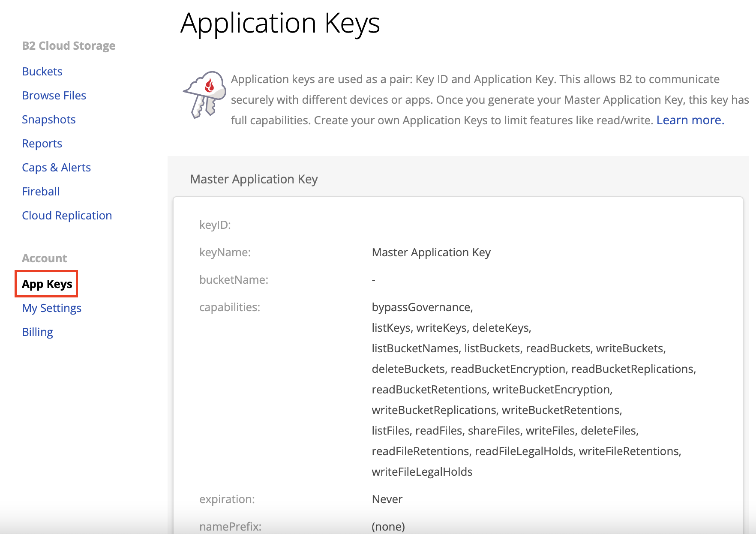The image size is (756, 534).
Task: View the Reports section
Action: 42,144
